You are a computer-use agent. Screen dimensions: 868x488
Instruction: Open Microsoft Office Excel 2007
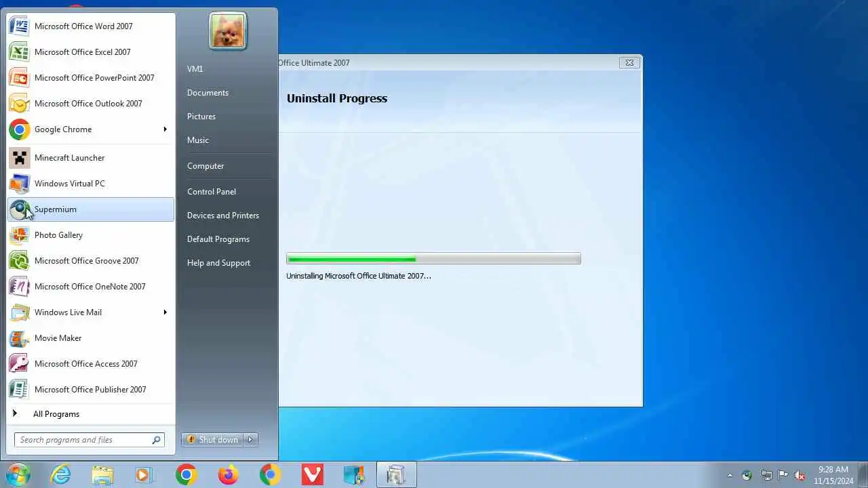point(90,52)
